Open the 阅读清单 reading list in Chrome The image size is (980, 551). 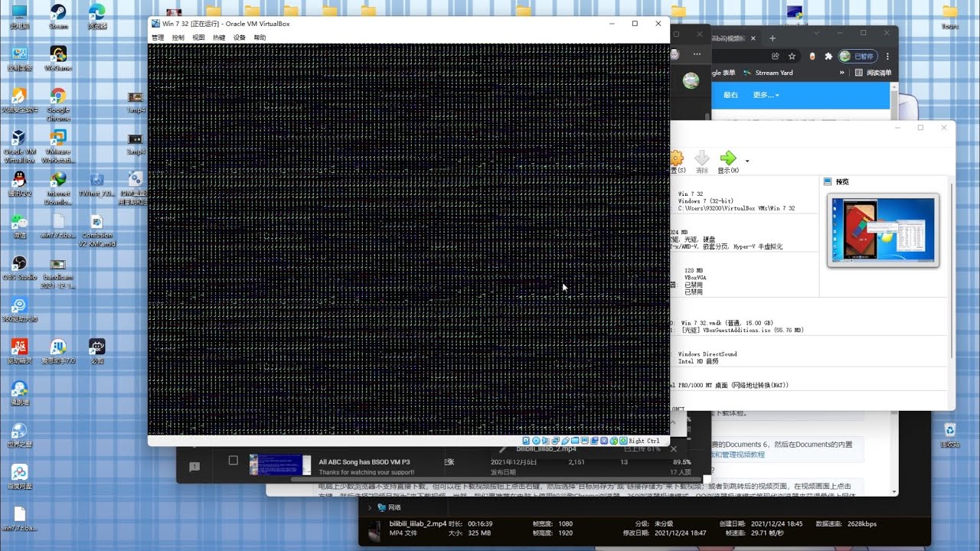click(874, 73)
